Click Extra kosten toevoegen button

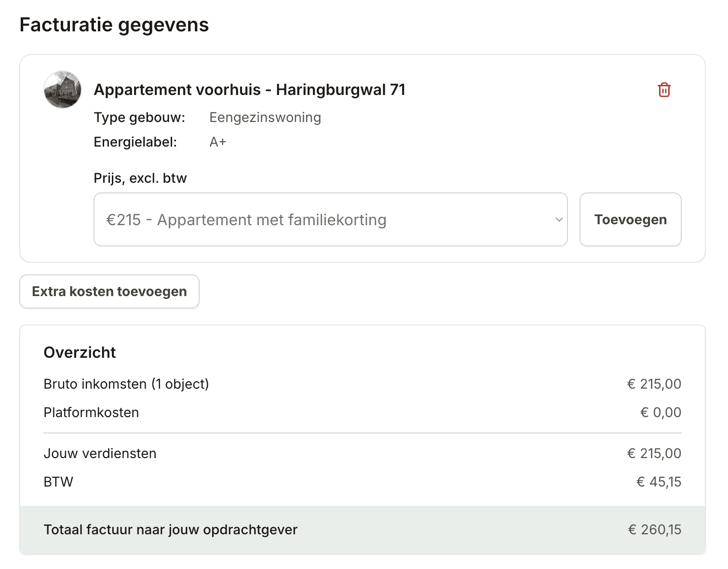[109, 291]
